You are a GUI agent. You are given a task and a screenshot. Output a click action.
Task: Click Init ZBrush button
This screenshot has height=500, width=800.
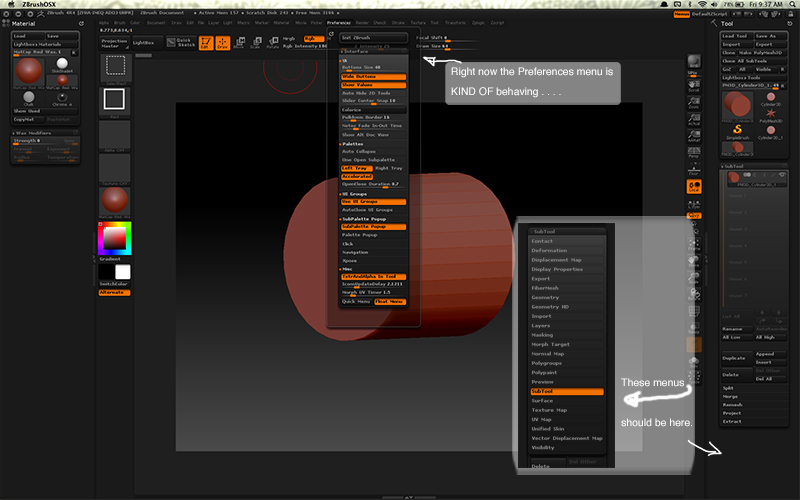(x=373, y=38)
